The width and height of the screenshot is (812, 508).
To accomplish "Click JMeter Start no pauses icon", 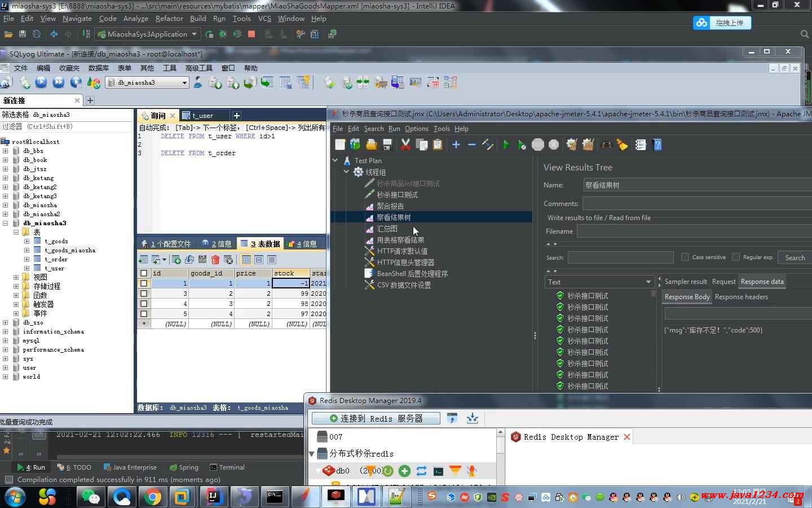I will click(522, 145).
